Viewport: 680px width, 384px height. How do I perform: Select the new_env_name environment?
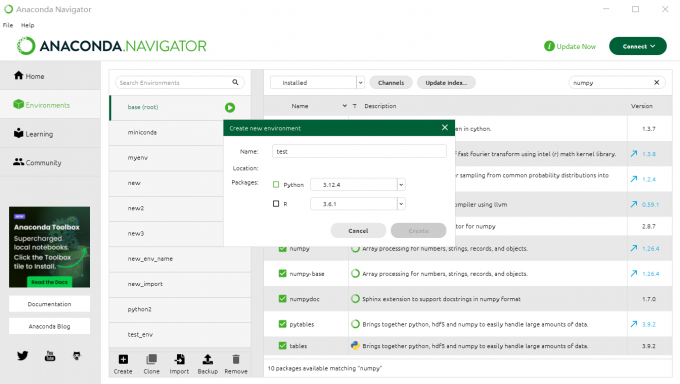[180, 259]
